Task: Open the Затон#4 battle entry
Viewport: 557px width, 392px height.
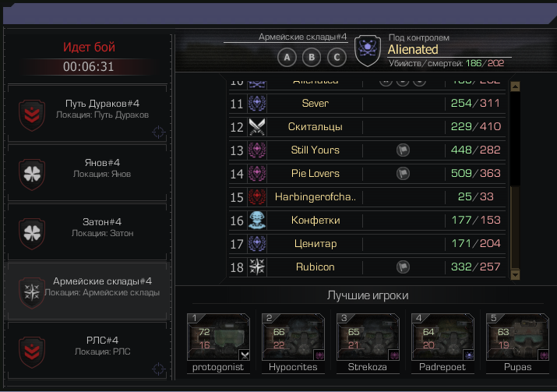Action: (x=87, y=232)
